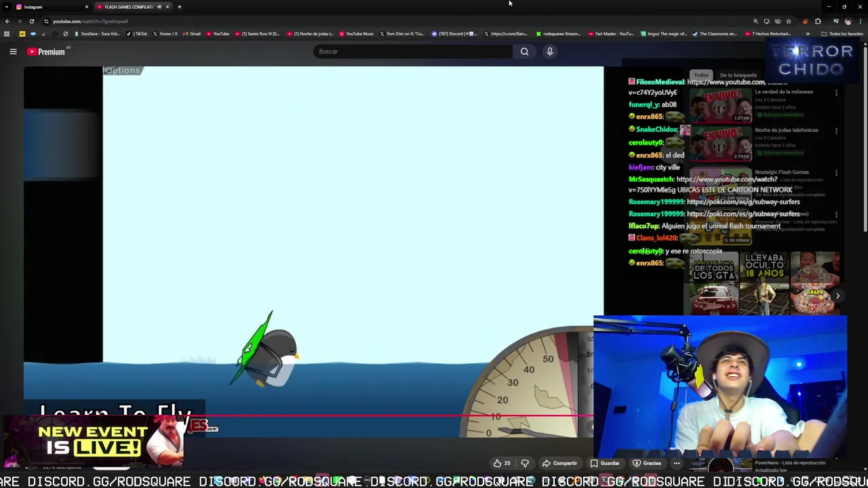Open options for Nostalgic Flash Games

pos(836,174)
